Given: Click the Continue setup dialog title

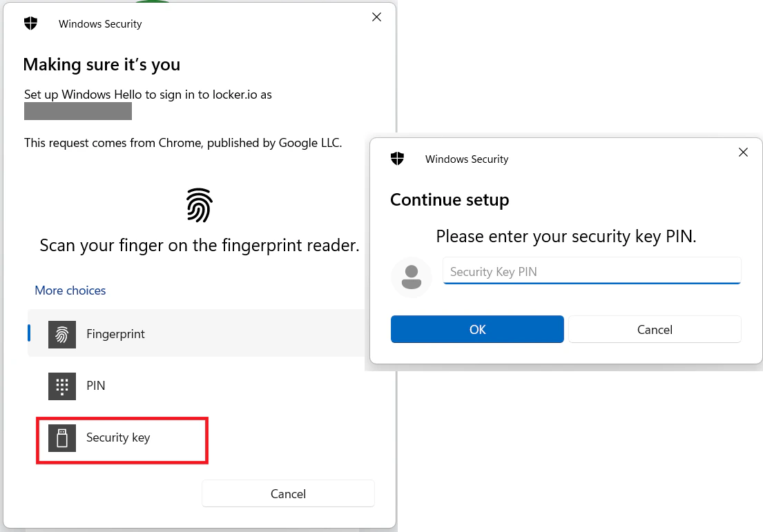Looking at the screenshot, I should (x=450, y=199).
